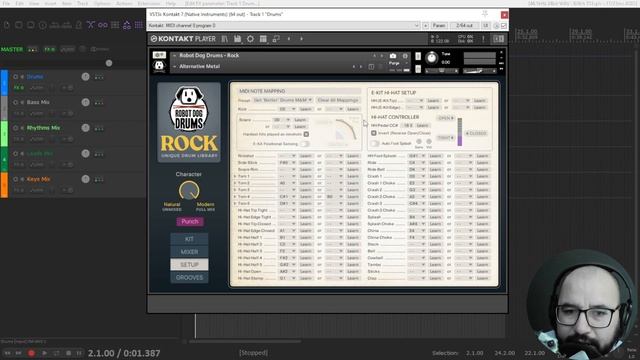Adjust the Character knob
640x360 pixels.
coord(189,190)
